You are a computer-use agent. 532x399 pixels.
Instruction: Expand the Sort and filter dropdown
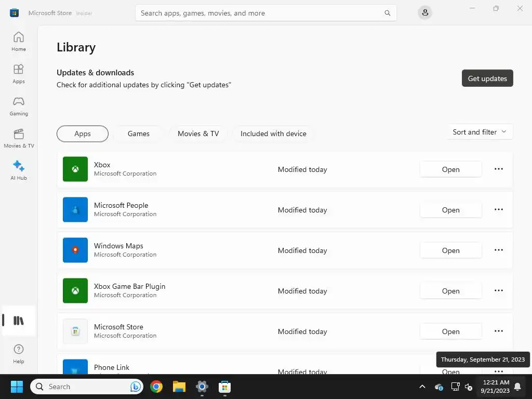click(x=480, y=132)
